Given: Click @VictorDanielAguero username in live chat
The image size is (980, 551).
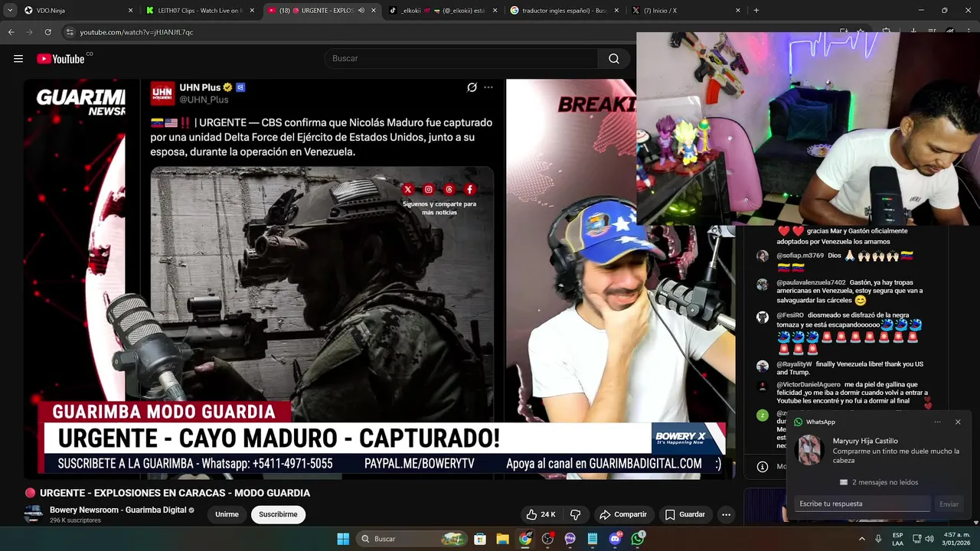Looking at the screenshot, I should pyautogui.click(x=808, y=384).
